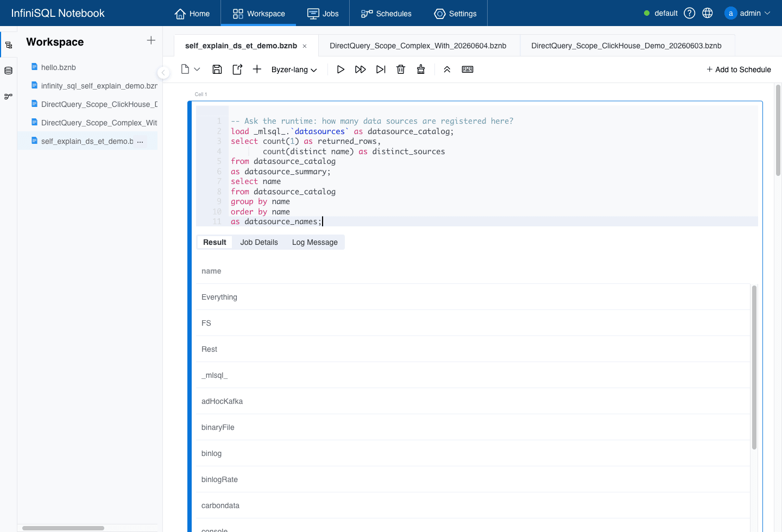This screenshot has height=532, width=782.
Task: Open the Jobs page
Action: click(x=323, y=14)
